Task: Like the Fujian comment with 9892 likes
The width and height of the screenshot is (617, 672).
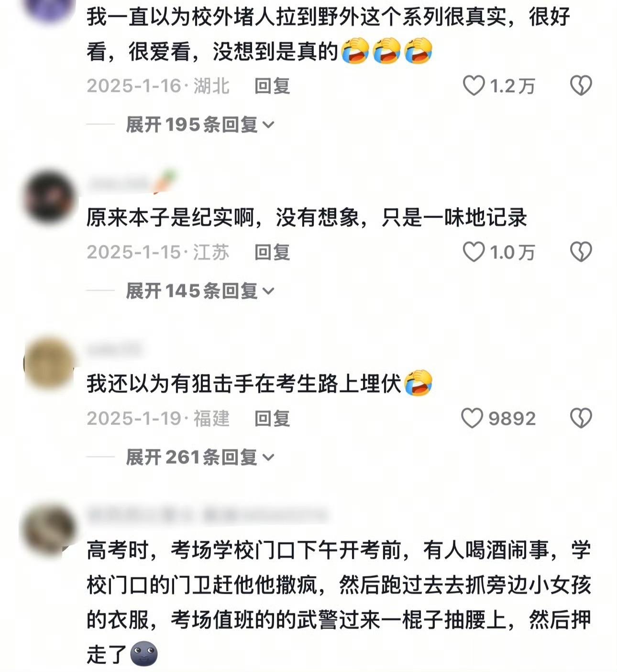Action: 472,418
